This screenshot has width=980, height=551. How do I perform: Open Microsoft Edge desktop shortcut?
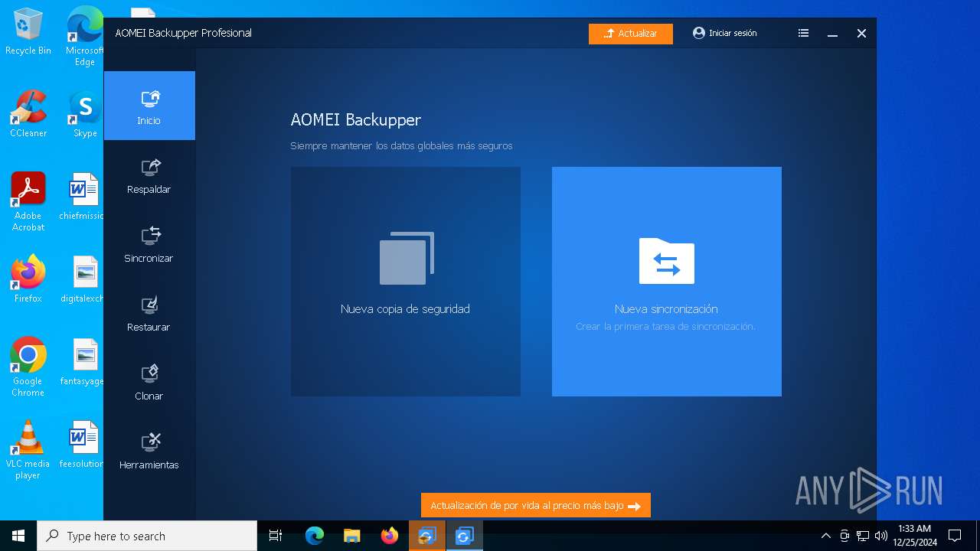[x=85, y=36]
